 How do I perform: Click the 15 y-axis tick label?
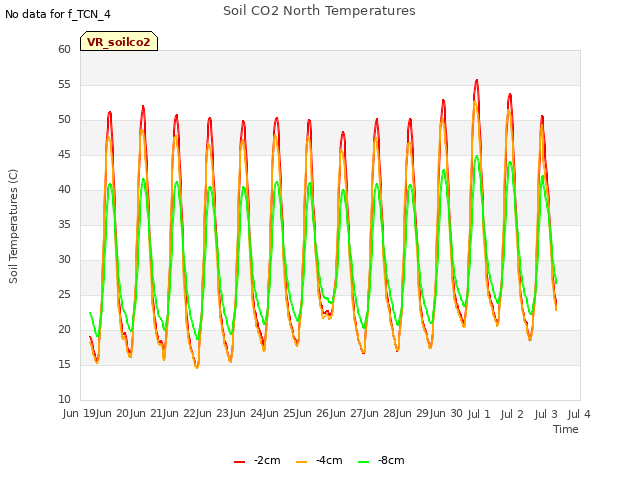64,364
